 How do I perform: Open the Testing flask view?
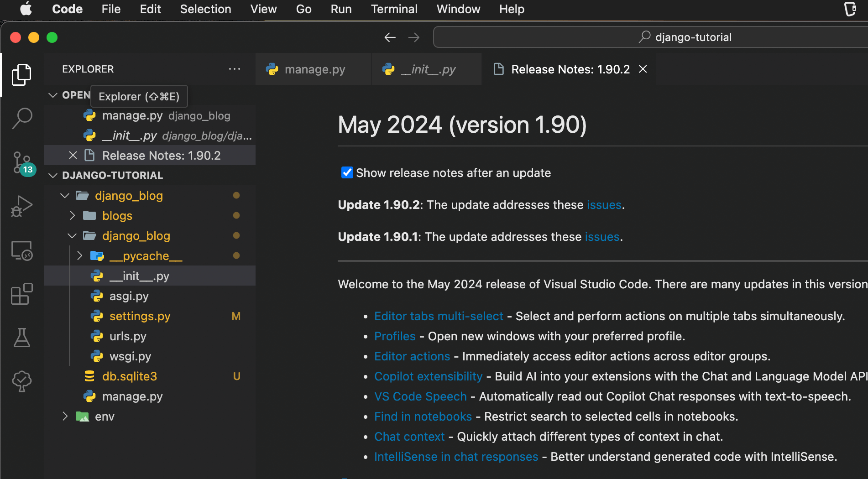(21, 338)
